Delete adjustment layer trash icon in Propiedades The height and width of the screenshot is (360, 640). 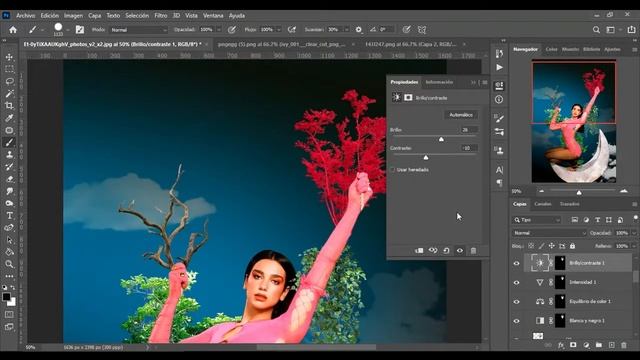tap(473, 251)
